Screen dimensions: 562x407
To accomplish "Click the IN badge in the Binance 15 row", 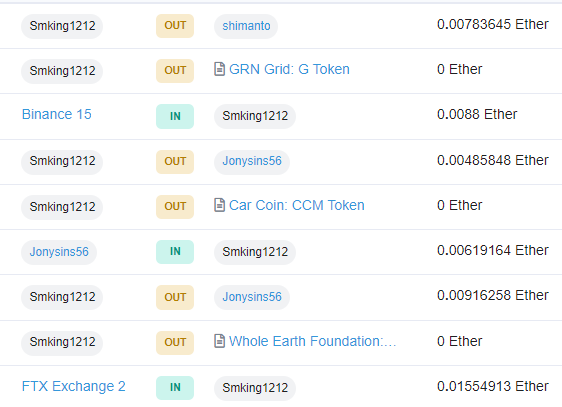I will click(175, 116).
